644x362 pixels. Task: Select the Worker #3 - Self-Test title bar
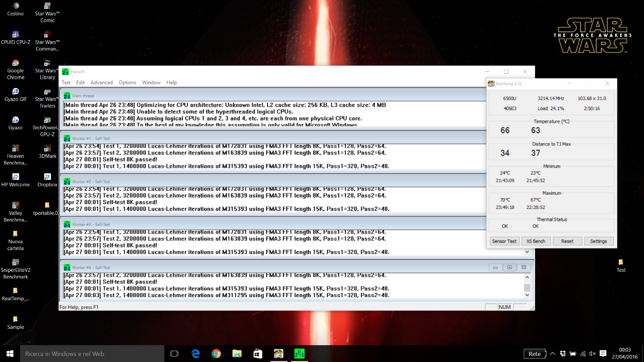pyautogui.click(x=272, y=224)
